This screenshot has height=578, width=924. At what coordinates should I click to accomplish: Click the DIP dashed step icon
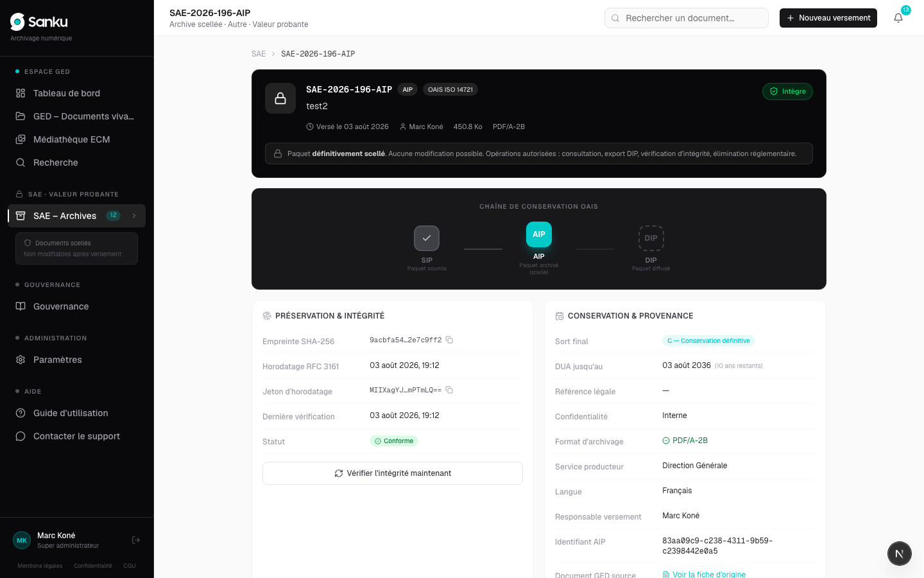651,238
